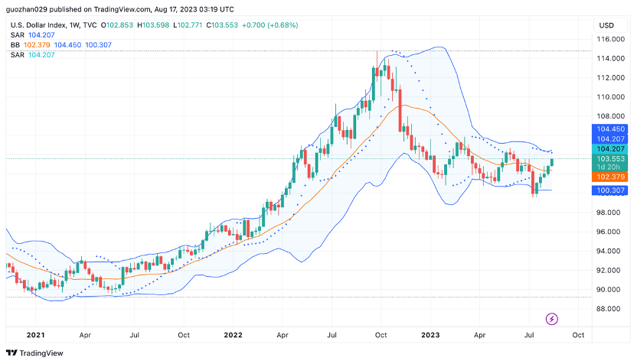Select the USD currency label
This screenshot has height=364, width=637.
tap(606, 25)
